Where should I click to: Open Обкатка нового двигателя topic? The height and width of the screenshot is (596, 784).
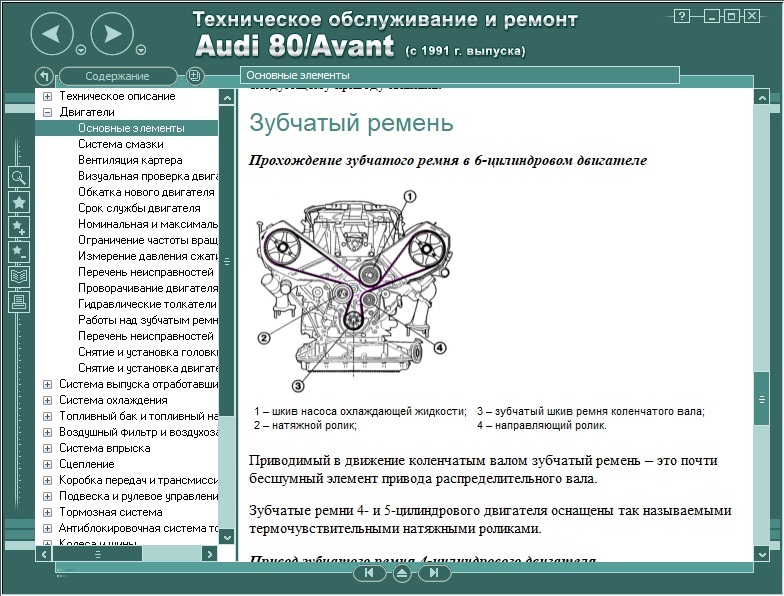point(146,192)
